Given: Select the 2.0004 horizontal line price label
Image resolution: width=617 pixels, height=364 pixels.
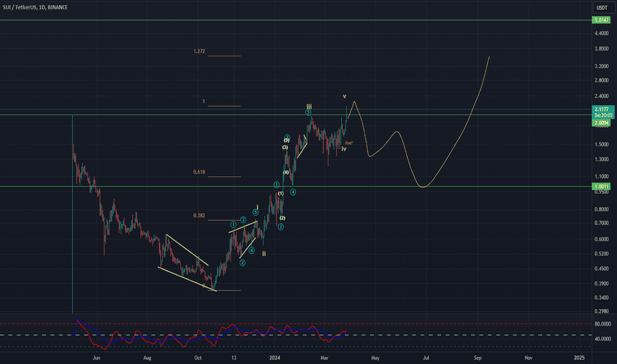Looking at the screenshot, I should 601,123.
